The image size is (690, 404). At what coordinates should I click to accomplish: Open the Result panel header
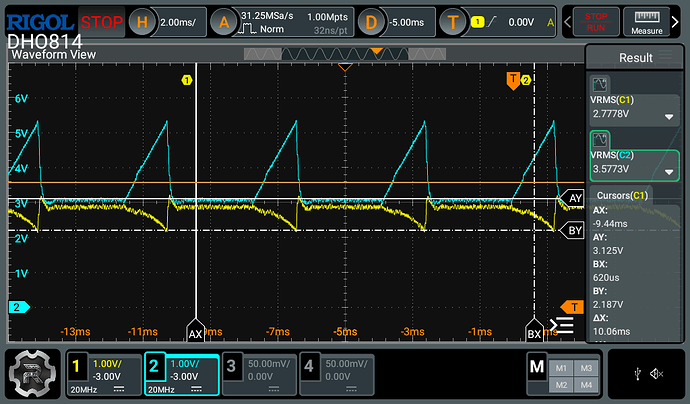coord(635,59)
